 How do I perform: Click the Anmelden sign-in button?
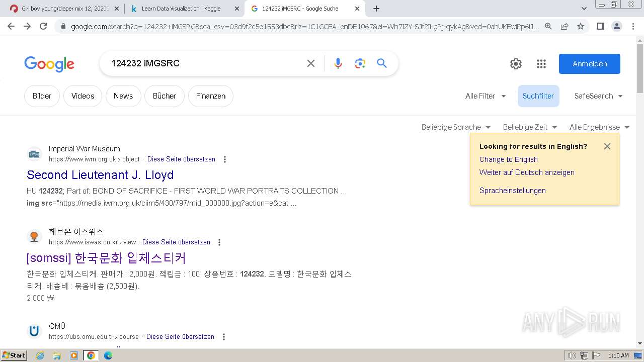[590, 64]
